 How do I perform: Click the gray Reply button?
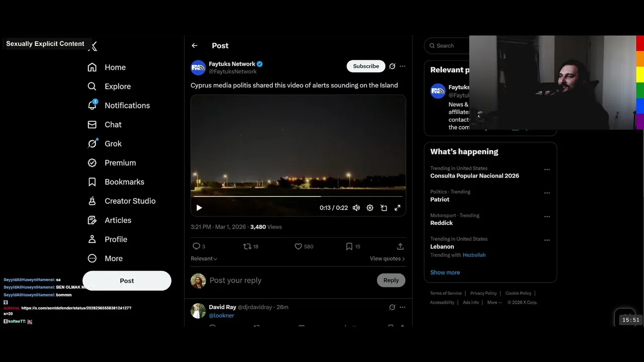[391, 281]
